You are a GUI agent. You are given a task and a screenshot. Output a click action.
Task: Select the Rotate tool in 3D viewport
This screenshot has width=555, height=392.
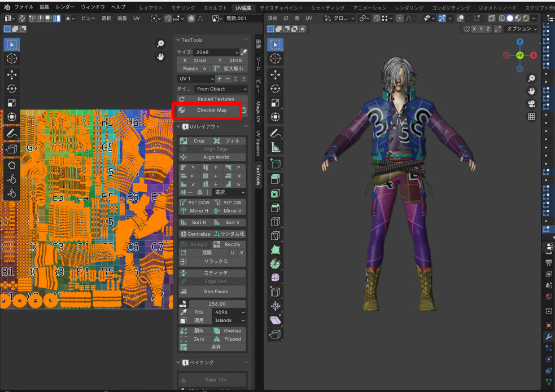pos(276,89)
